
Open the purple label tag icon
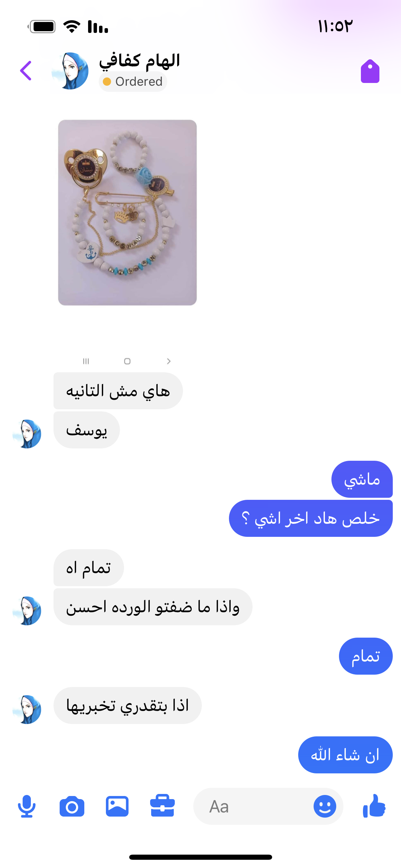coord(370,71)
